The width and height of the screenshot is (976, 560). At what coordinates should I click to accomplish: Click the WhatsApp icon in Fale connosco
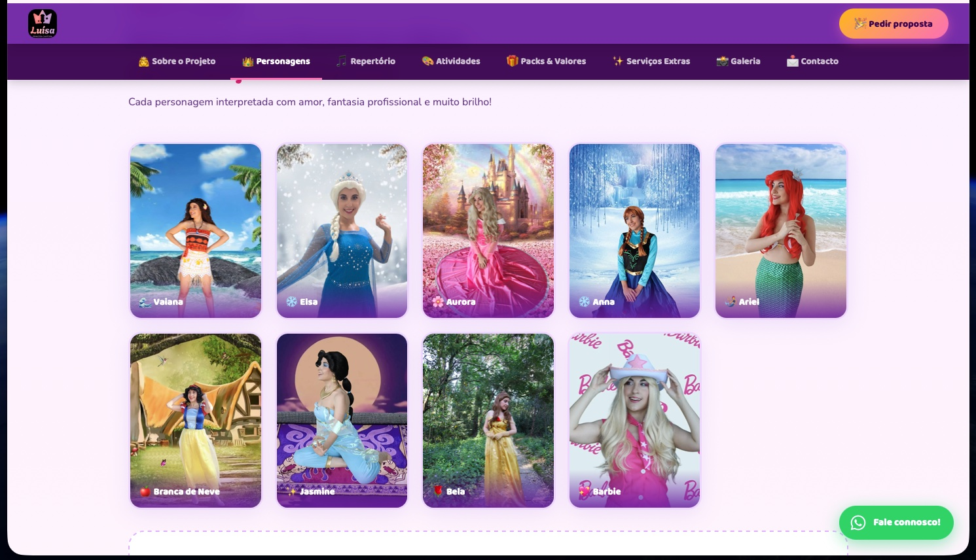pyautogui.click(x=858, y=523)
